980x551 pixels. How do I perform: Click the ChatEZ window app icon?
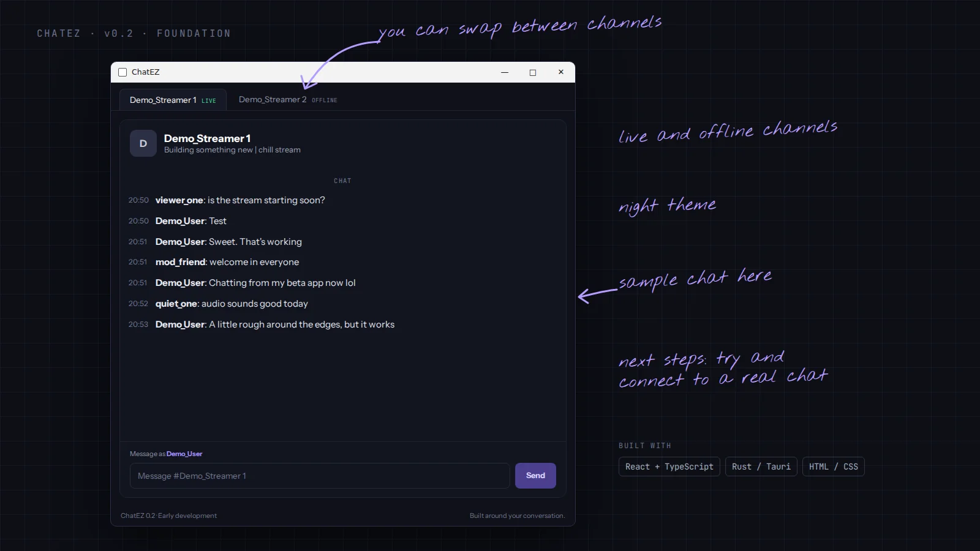[x=123, y=72]
